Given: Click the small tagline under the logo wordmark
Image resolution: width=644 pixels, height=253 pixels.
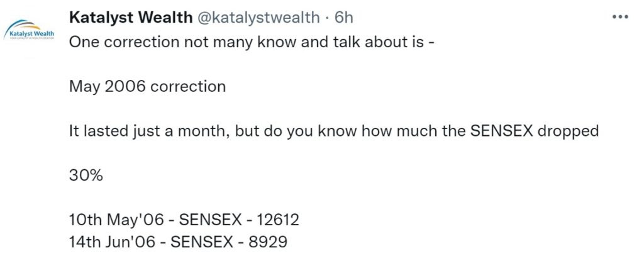Looking at the screenshot, I should pyautogui.click(x=32, y=38).
